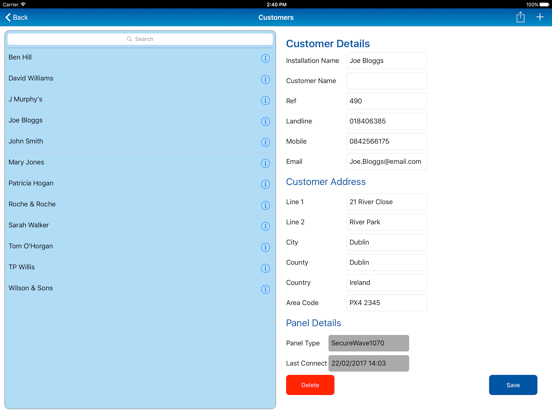Edit address Line 1 field
This screenshot has height=414, width=552.
387,202
